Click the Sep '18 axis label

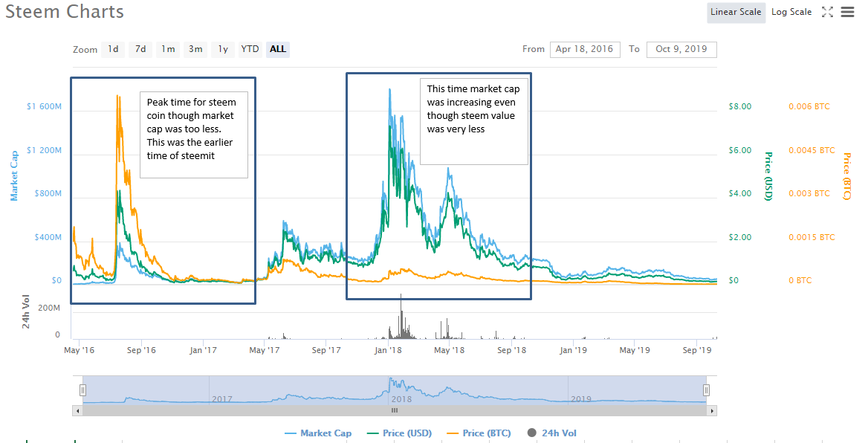pyautogui.click(x=512, y=350)
